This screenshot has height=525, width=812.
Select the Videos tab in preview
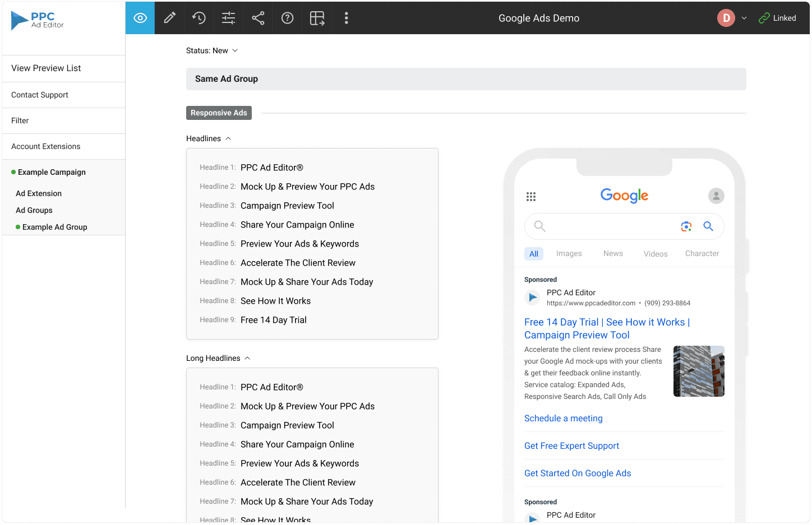[656, 254]
